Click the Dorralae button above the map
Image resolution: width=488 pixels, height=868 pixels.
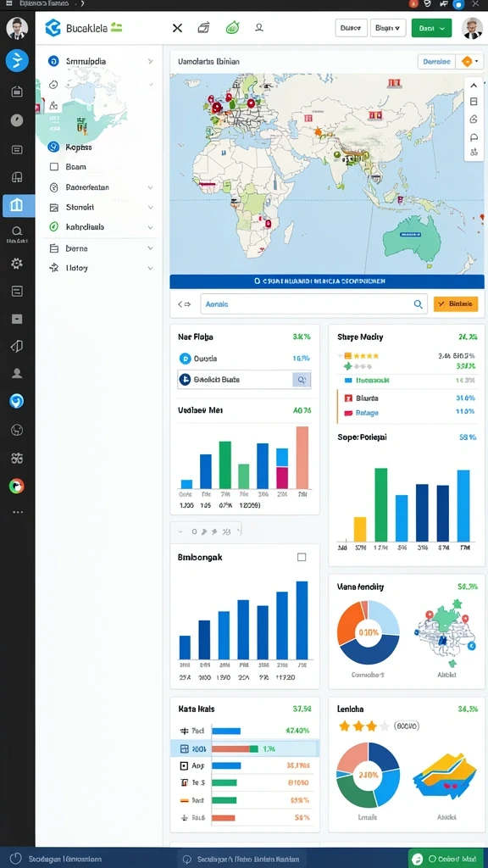[436, 61]
